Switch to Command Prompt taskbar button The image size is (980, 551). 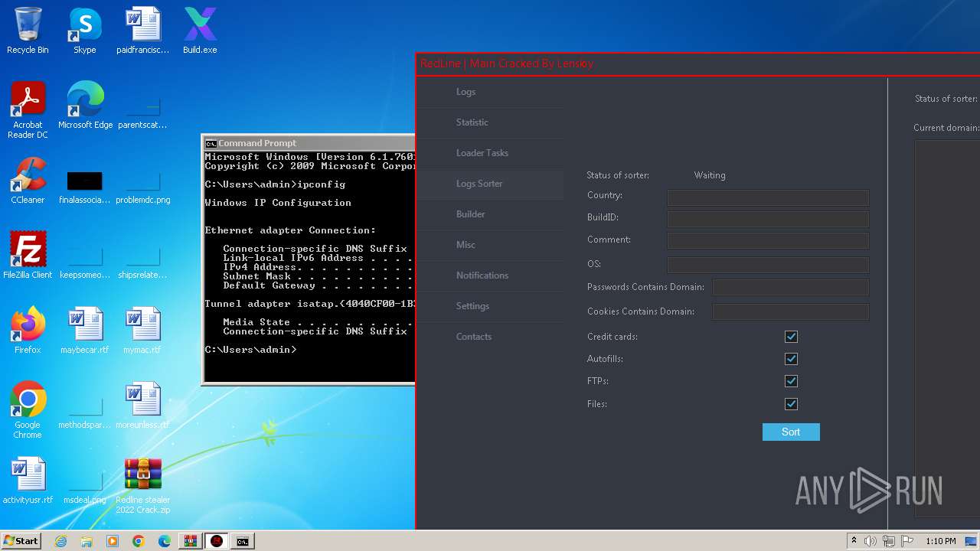243,541
